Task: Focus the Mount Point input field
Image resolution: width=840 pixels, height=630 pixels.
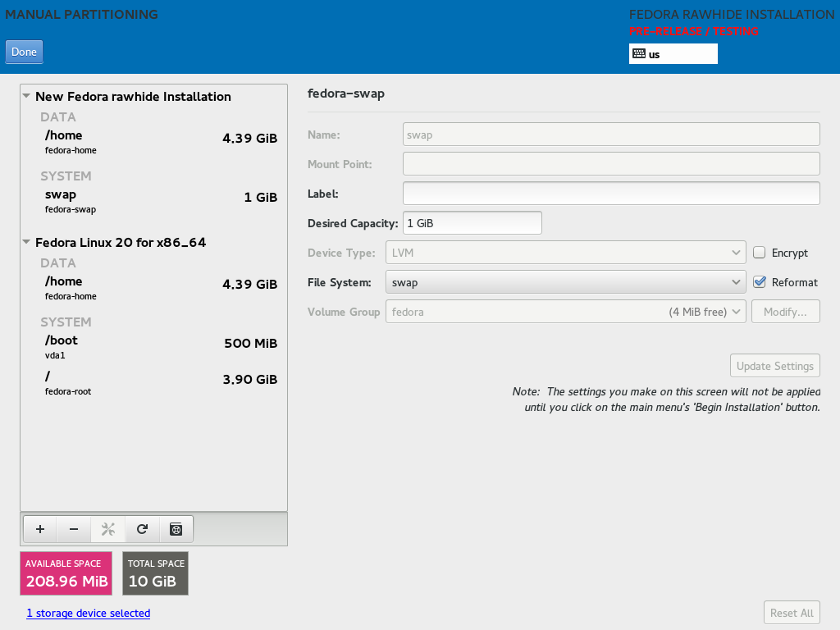Action: (x=611, y=163)
